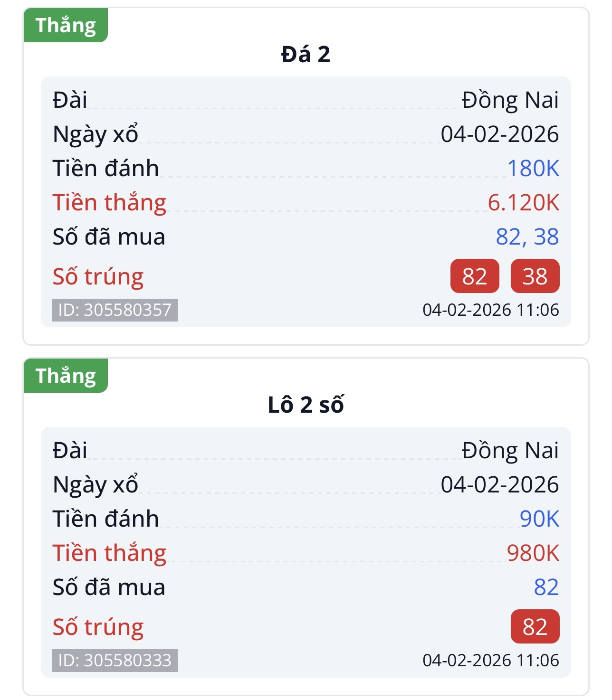Viewport: 612px width, 700px height.
Task: Click the Thắng badge on the Đá 2 card
Action: coord(66,26)
